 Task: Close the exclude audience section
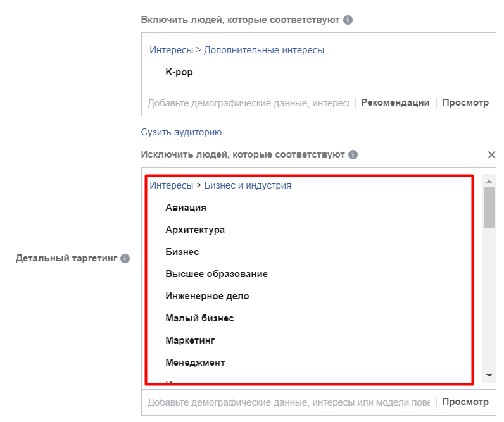click(x=491, y=154)
